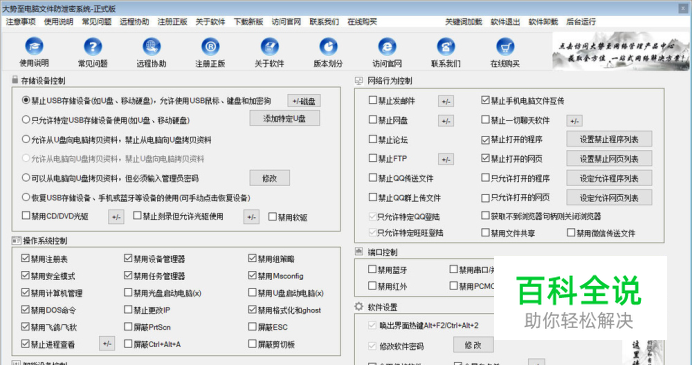
Task: Click the ink painting banner advertisement
Action: [x=620, y=51]
